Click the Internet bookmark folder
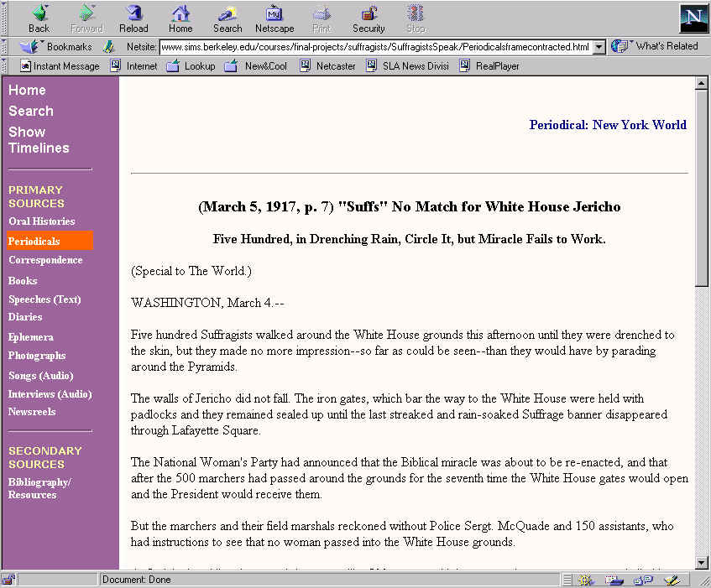711x588 pixels. tap(134, 66)
